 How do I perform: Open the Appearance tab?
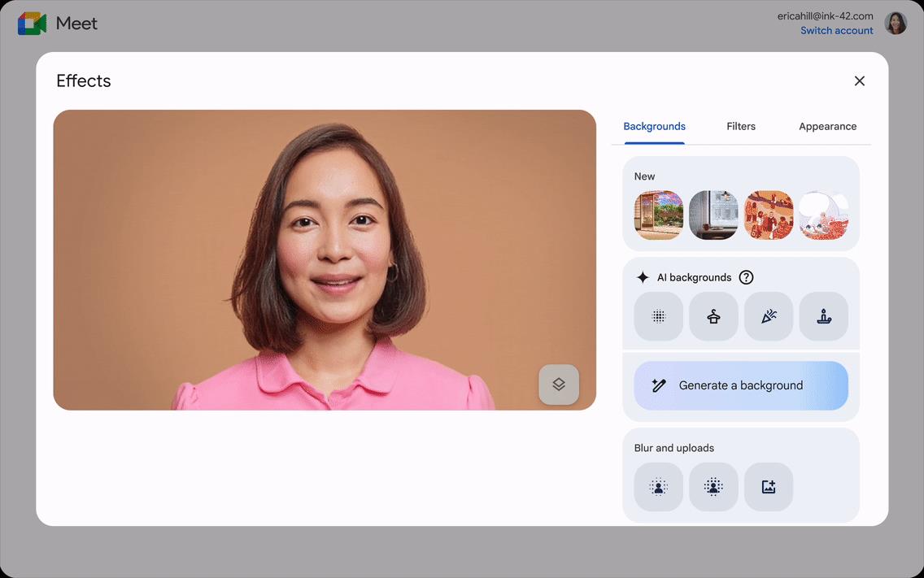click(x=827, y=126)
